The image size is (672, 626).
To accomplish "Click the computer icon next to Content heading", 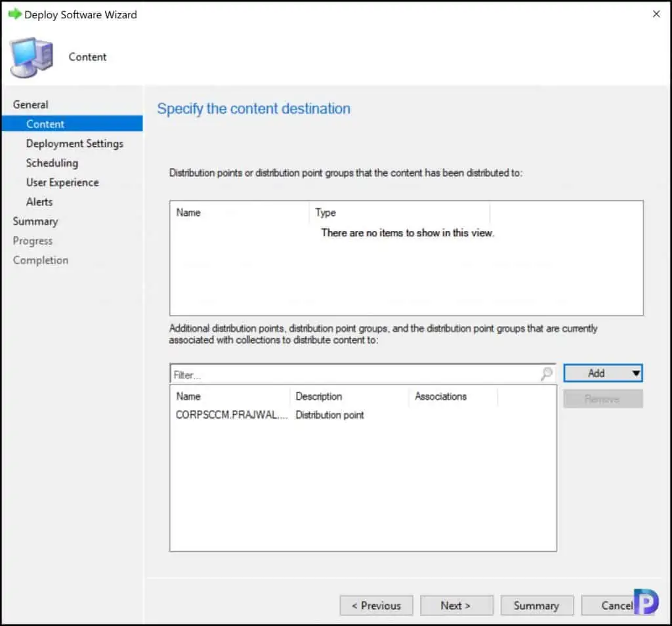I will click(31, 57).
